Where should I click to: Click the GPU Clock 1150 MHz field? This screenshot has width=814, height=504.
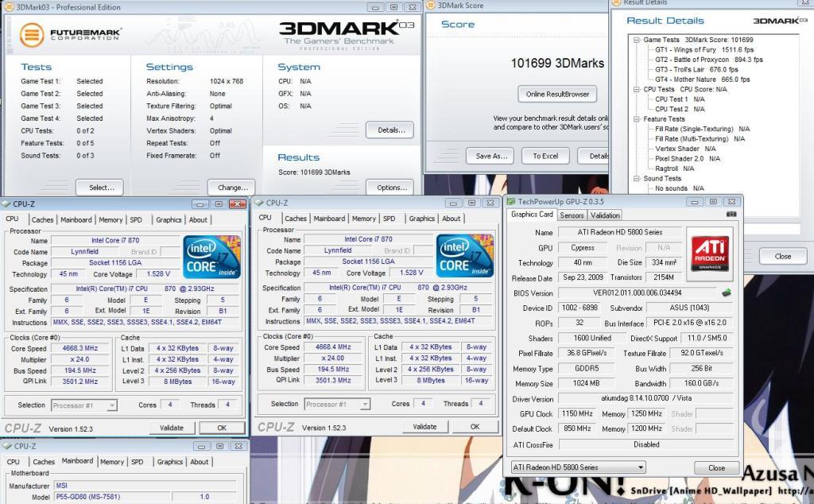[x=577, y=413]
